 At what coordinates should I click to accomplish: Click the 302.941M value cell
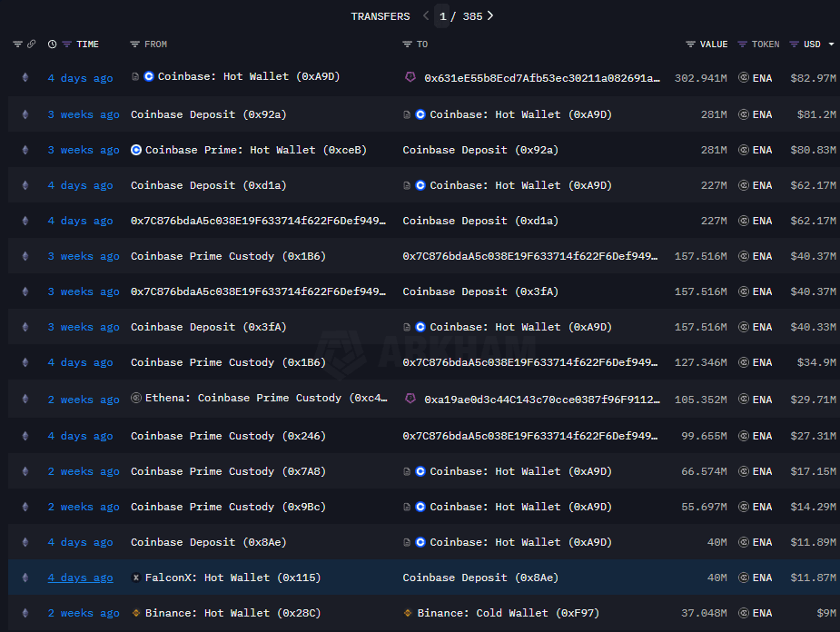pos(701,78)
